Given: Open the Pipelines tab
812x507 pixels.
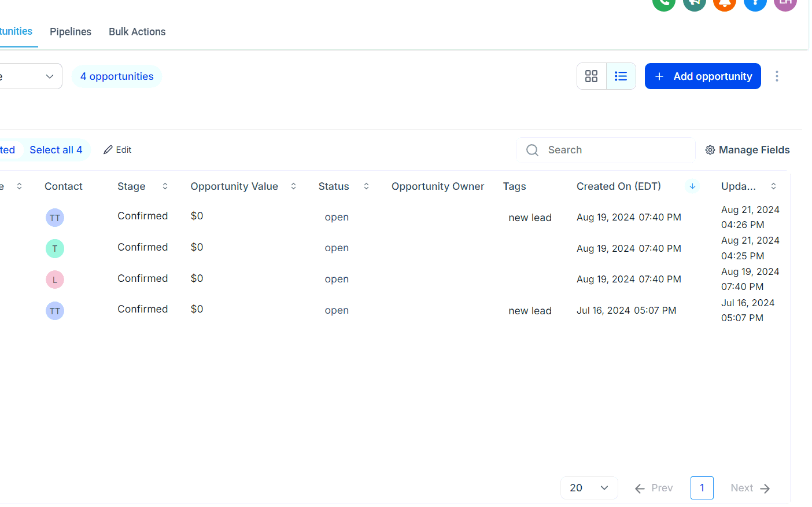Looking at the screenshot, I should [x=71, y=32].
